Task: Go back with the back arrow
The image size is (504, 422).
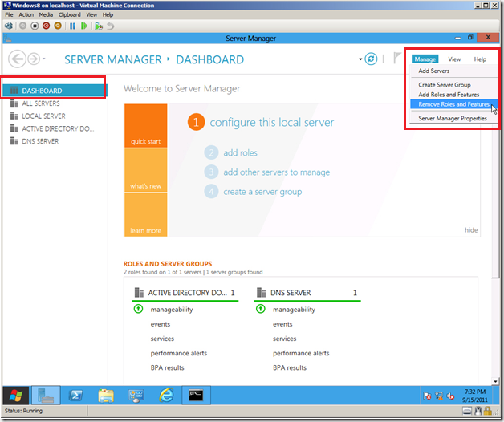Action: tap(17, 59)
